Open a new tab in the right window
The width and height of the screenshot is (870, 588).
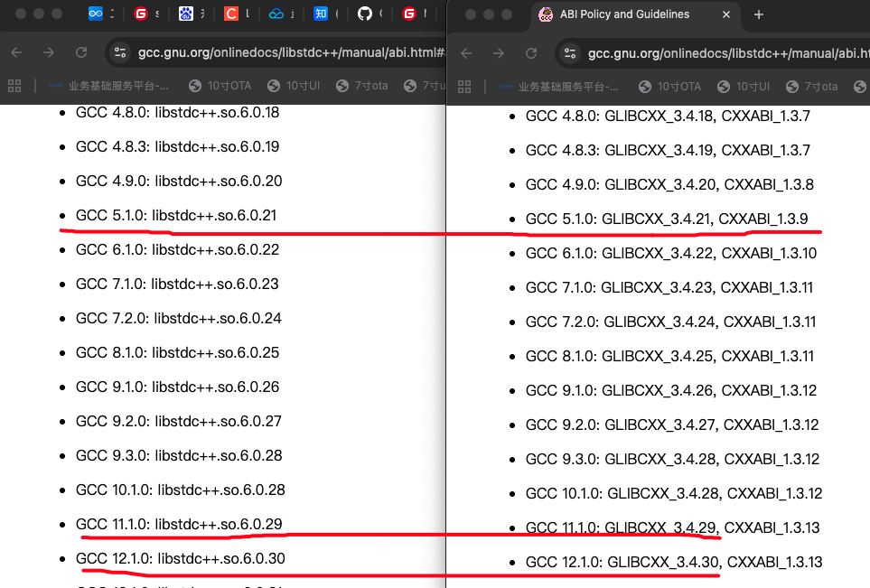[x=759, y=14]
